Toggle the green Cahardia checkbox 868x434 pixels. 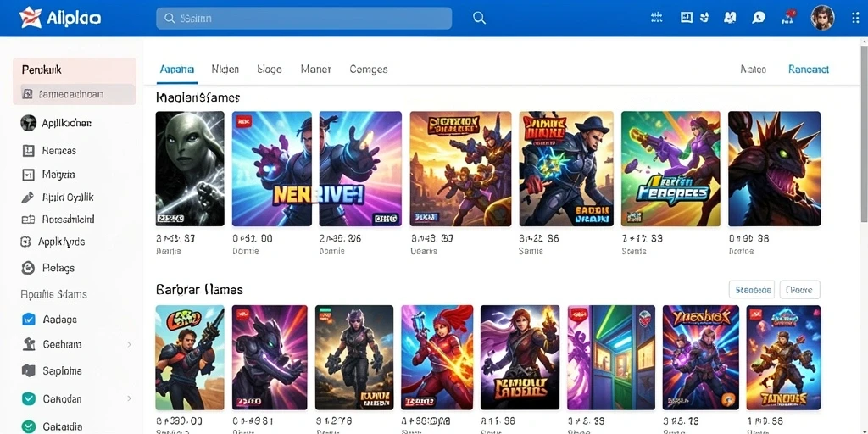click(x=28, y=427)
